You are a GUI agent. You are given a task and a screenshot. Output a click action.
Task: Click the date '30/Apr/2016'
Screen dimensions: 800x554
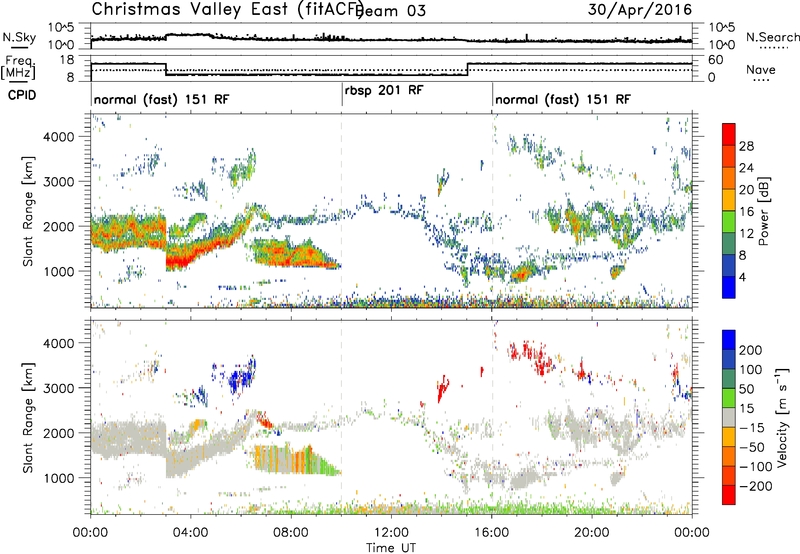pos(640,10)
